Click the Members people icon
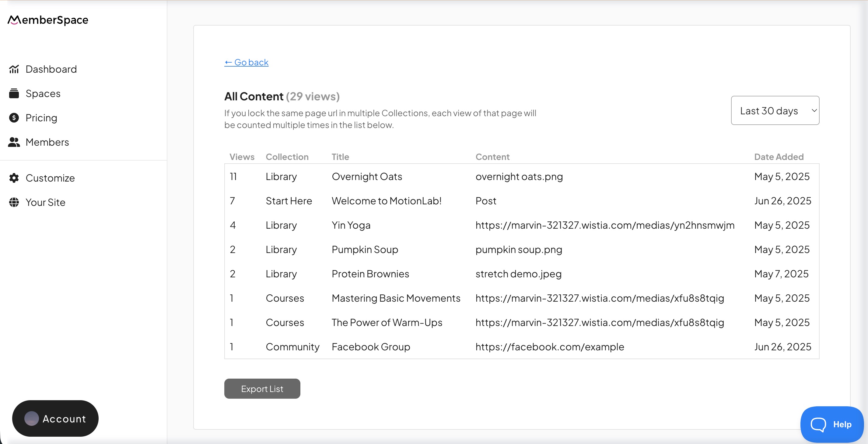Image resolution: width=868 pixels, height=444 pixels. pos(14,142)
